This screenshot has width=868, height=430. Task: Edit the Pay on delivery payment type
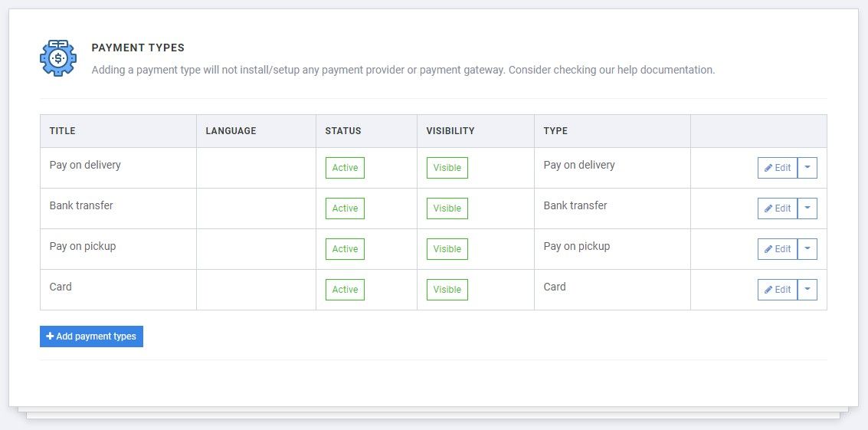coord(777,168)
